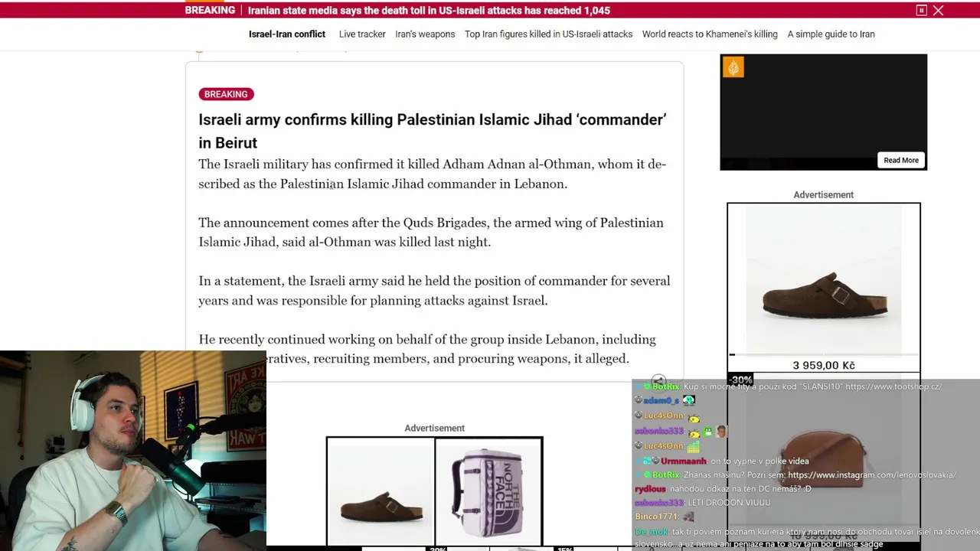The height and width of the screenshot is (551, 980).
Task: Click the adam0_s username in chat
Action: [x=661, y=400]
